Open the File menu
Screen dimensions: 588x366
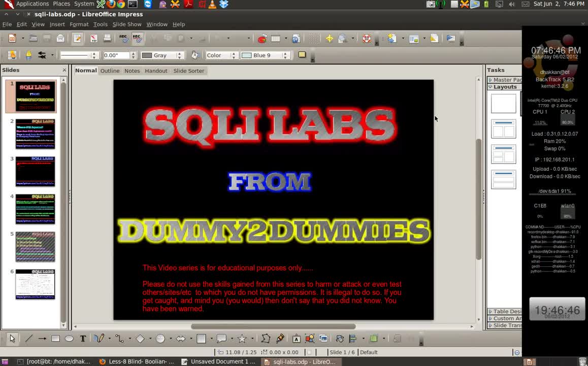tap(7, 24)
